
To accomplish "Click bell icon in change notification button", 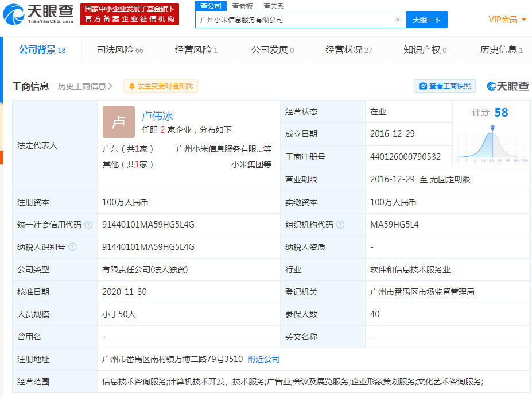I will (131, 86).
